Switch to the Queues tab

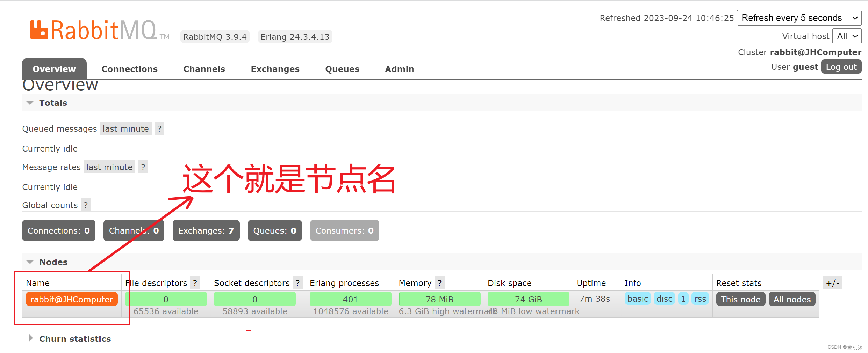tap(342, 69)
